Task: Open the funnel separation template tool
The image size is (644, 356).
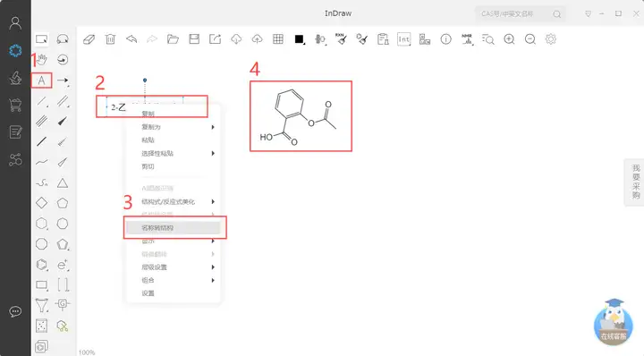Action: click(41, 305)
